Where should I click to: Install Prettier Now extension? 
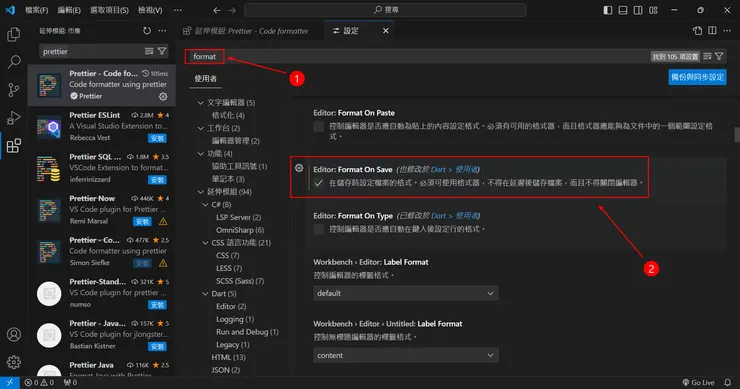tap(142, 221)
